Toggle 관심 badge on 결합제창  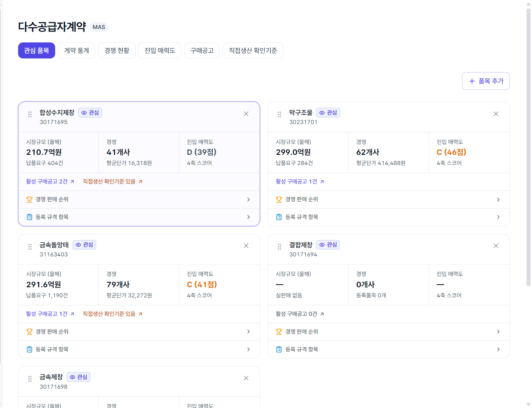pos(328,245)
